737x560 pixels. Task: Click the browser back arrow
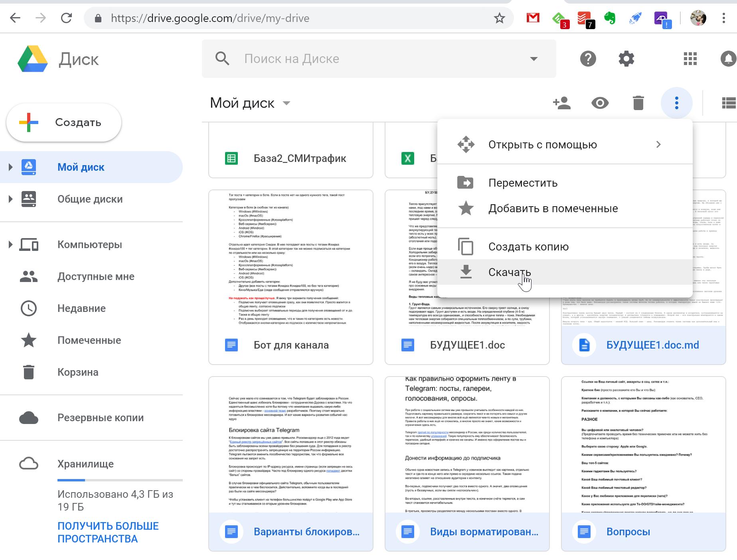pyautogui.click(x=15, y=18)
